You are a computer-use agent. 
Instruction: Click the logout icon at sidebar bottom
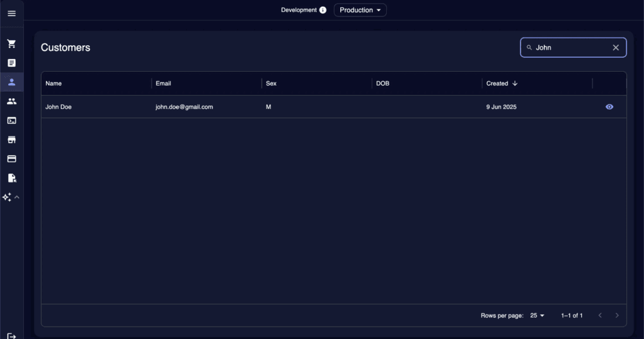pyautogui.click(x=11, y=336)
